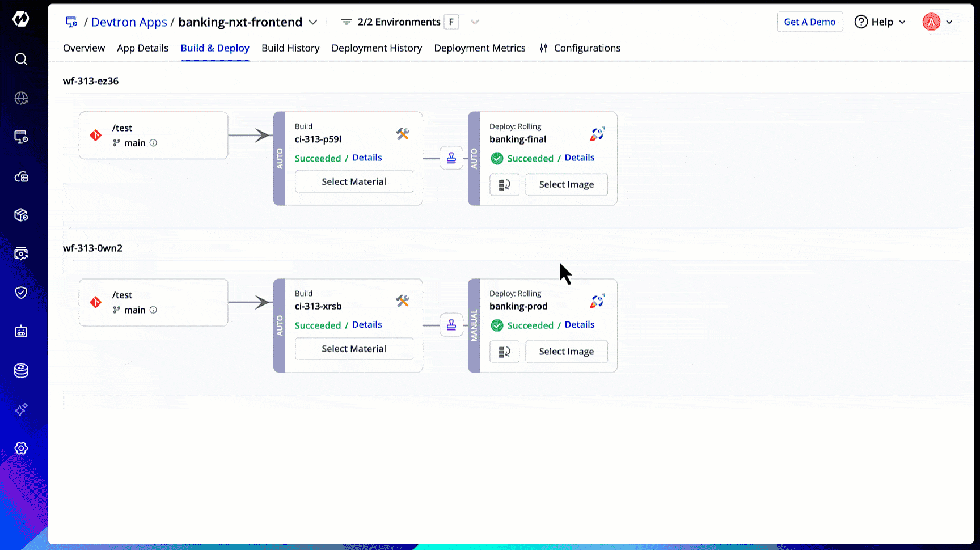Click the search icon in the sidebar
The image size is (980, 550).
21,59
